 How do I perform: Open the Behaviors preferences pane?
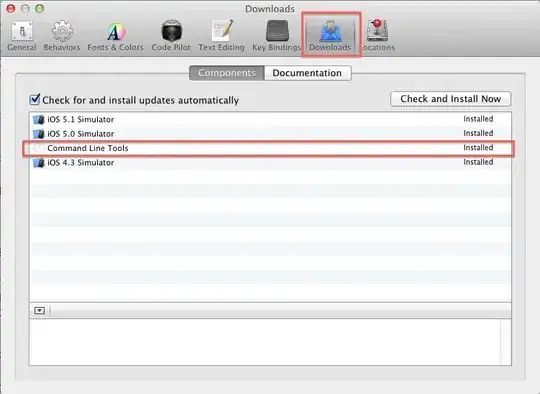pos(62,36)
